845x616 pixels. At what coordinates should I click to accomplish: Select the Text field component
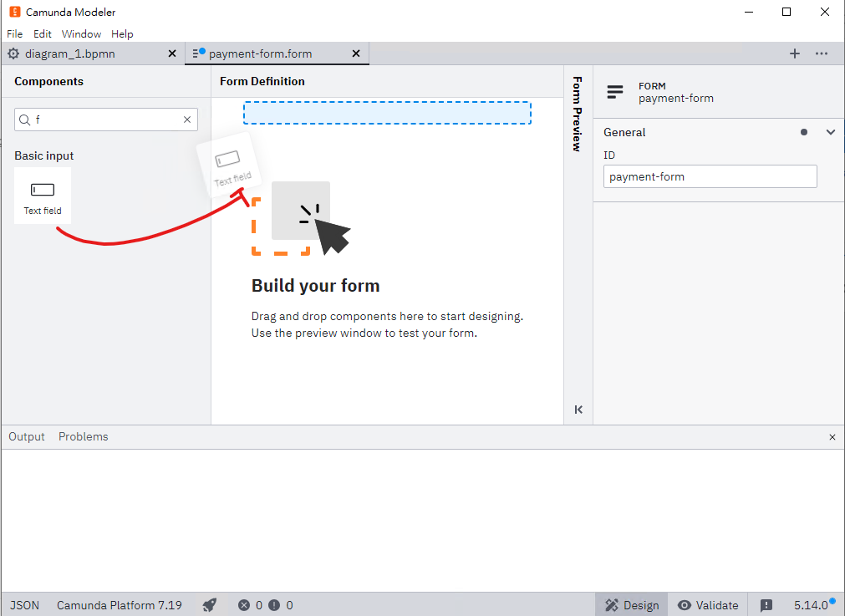point(43,196)
